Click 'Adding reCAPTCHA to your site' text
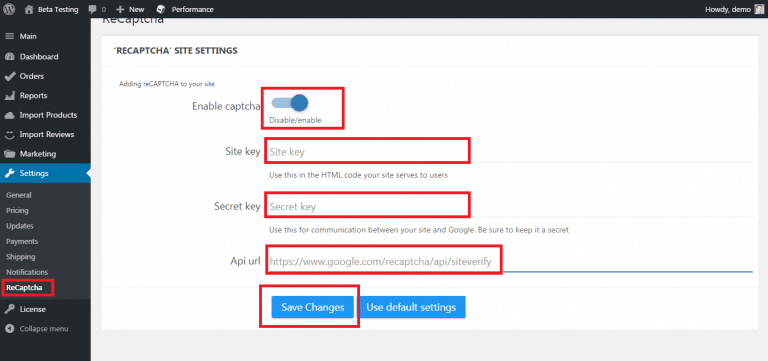 (x=167, y=84)
